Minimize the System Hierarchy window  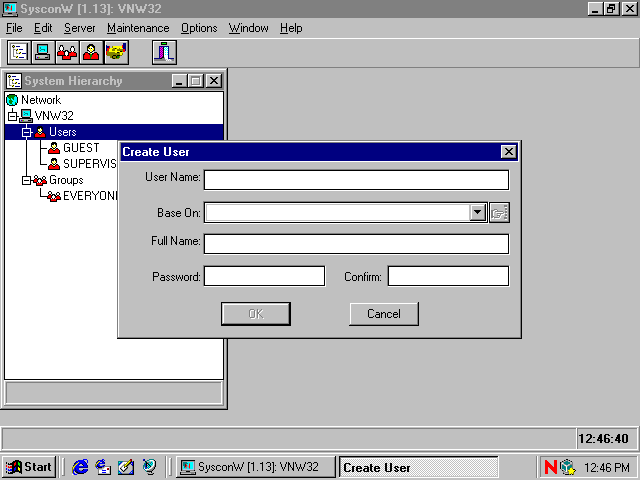[x=179, y=81]
